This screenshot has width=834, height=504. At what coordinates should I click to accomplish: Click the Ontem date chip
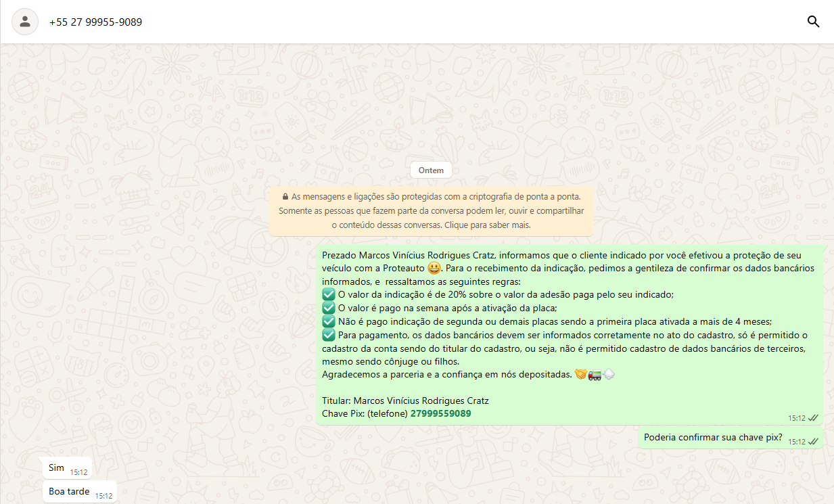click(431, 170)
